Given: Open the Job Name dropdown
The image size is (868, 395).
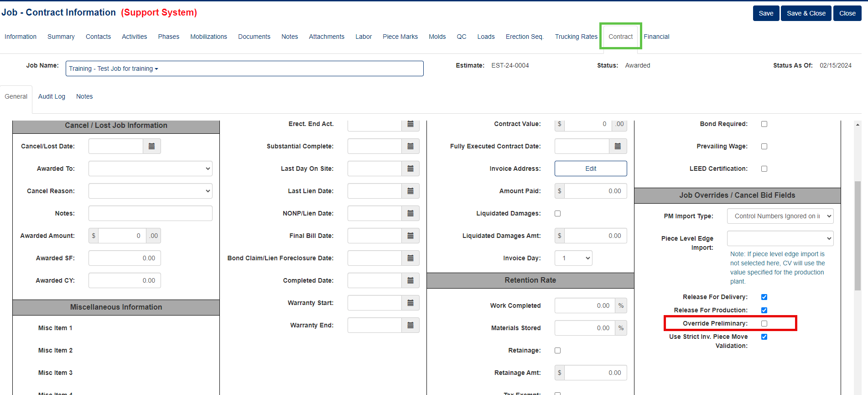Looking at the screenshot, I should (x=244, y=68).
